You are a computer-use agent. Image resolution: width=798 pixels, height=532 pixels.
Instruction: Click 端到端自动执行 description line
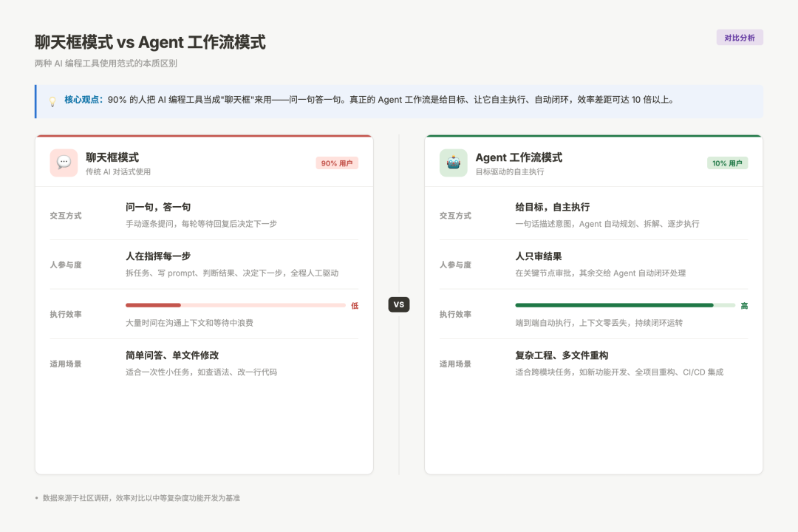(x=599, y=323)
